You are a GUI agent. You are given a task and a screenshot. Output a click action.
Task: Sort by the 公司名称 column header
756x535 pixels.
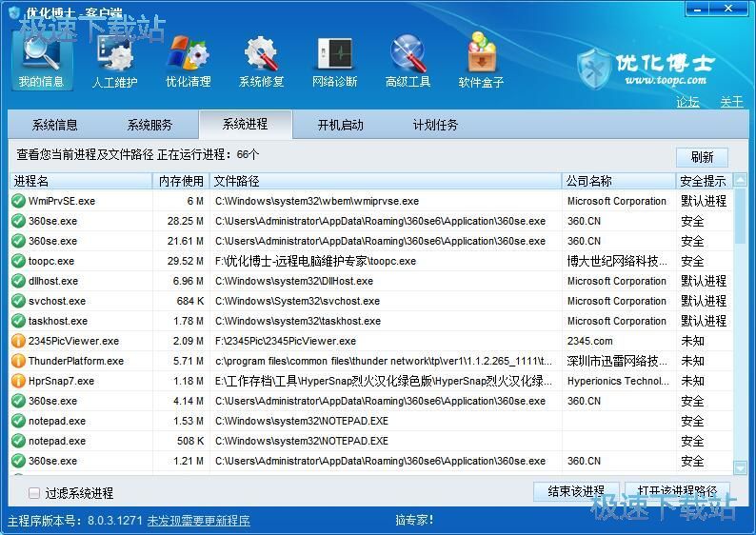pyautogui.click(x=619, y=181)
